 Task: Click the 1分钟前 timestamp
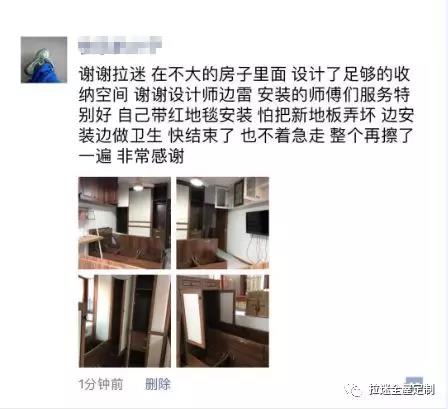tap(101, 384)
